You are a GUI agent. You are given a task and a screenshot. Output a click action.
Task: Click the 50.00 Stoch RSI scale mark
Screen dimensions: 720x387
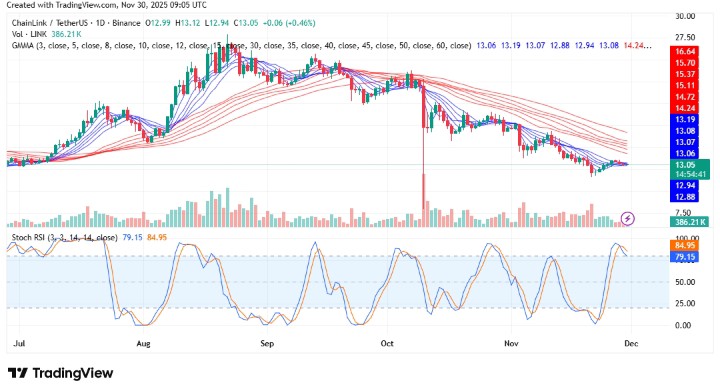[x=685, y=282]
